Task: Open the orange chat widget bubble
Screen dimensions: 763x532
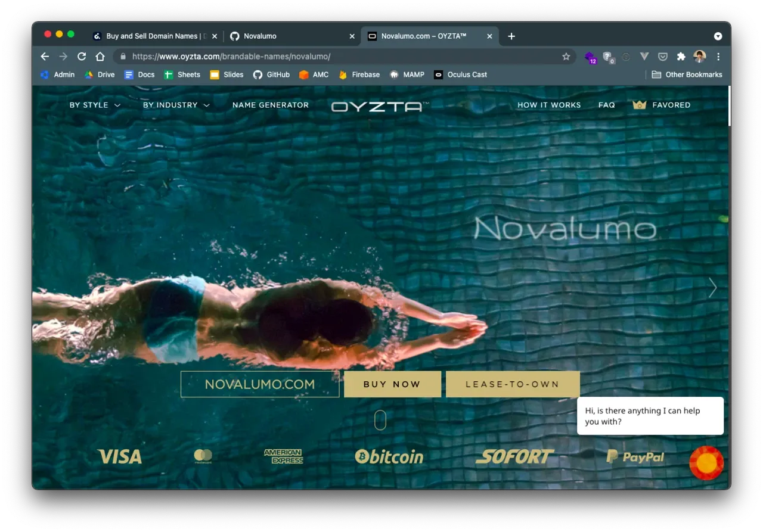Action: coord(706,462)
